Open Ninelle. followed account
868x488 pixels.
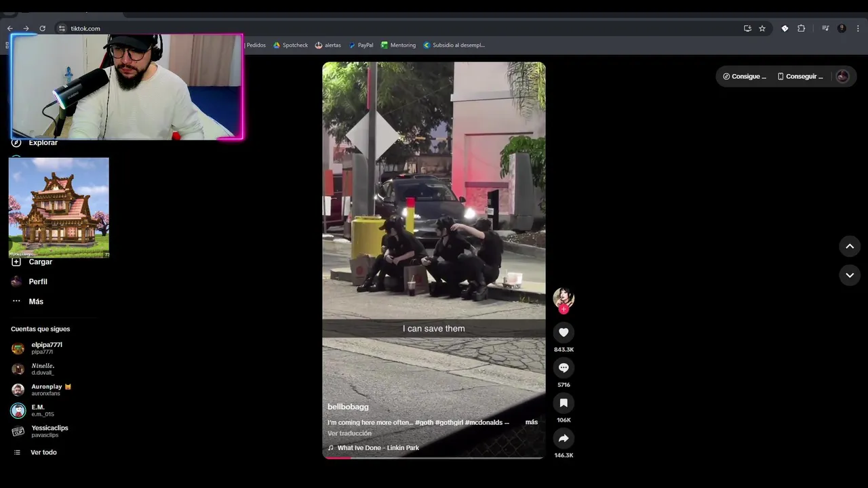click(x=33, y=369)
